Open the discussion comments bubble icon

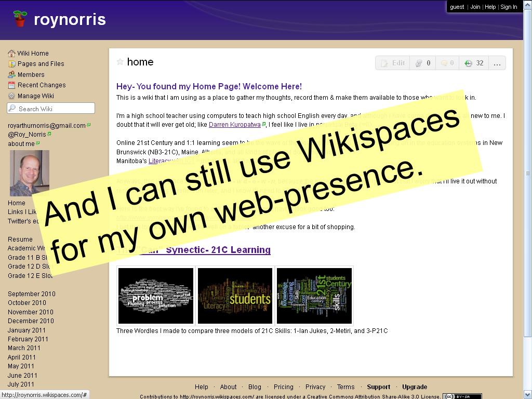coord(444,63)
